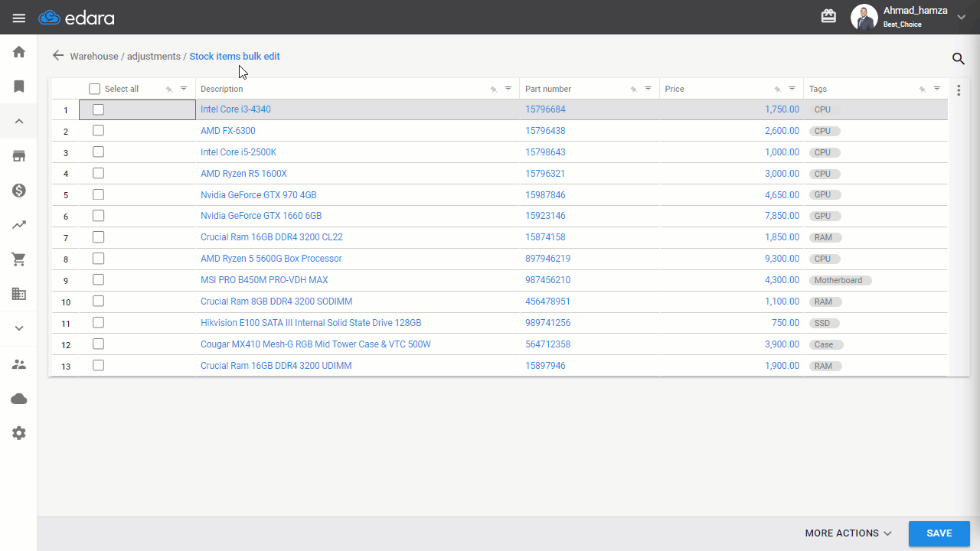
Task: Open the MORE ACTIONS dropdown
Action: point(848,533)
